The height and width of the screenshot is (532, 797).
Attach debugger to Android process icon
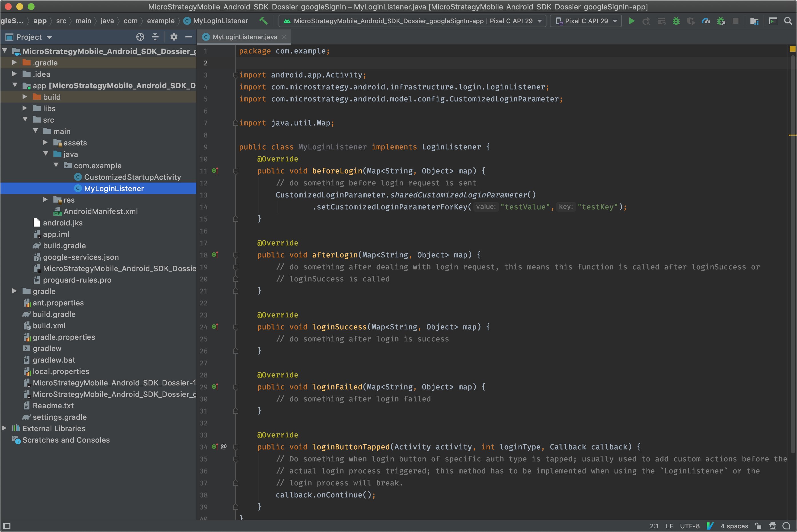point(721,21)
